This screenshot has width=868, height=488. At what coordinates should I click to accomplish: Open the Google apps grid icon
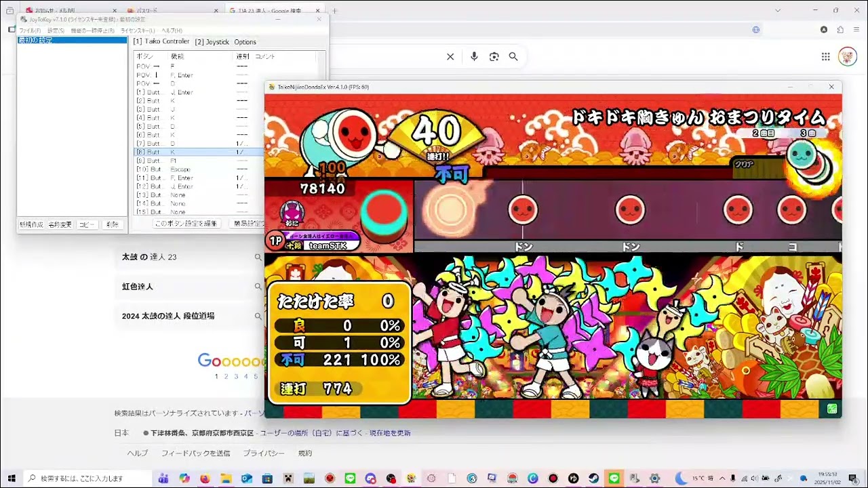(x=826, y=57)
